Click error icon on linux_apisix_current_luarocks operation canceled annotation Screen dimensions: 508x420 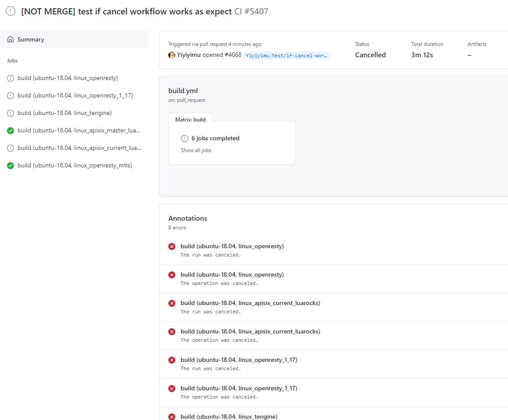click(172, 332)
